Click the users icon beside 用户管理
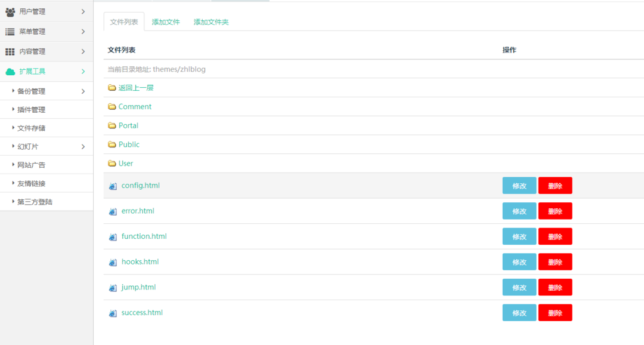The width and height of the screenshot is (644, 345). click(10, 12)
